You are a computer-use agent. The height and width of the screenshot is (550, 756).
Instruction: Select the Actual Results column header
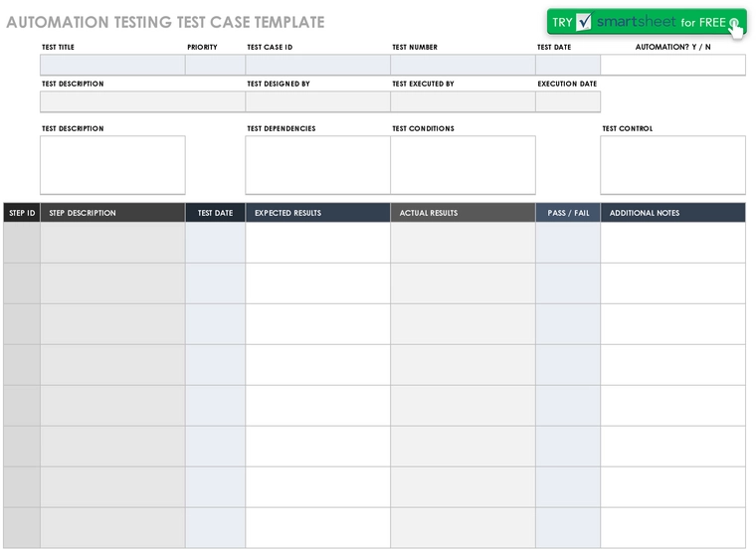tap(464, 213)
